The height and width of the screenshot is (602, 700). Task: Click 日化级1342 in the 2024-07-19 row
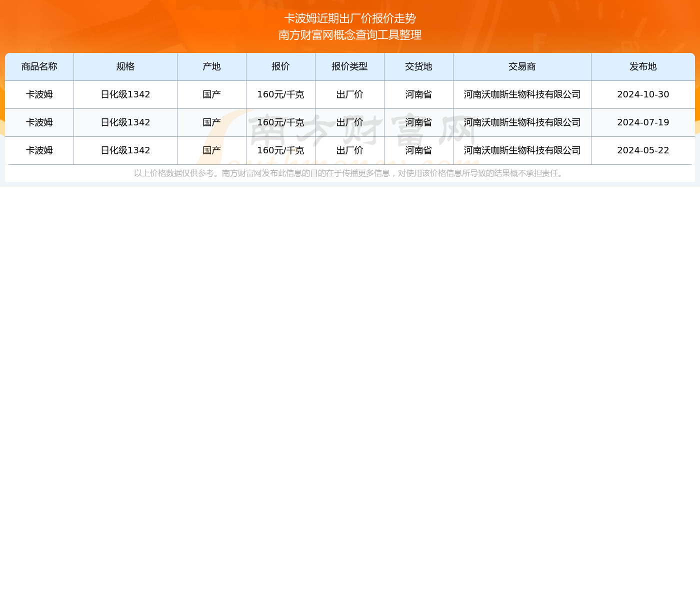pyautogui.click(x=125, y=122)
